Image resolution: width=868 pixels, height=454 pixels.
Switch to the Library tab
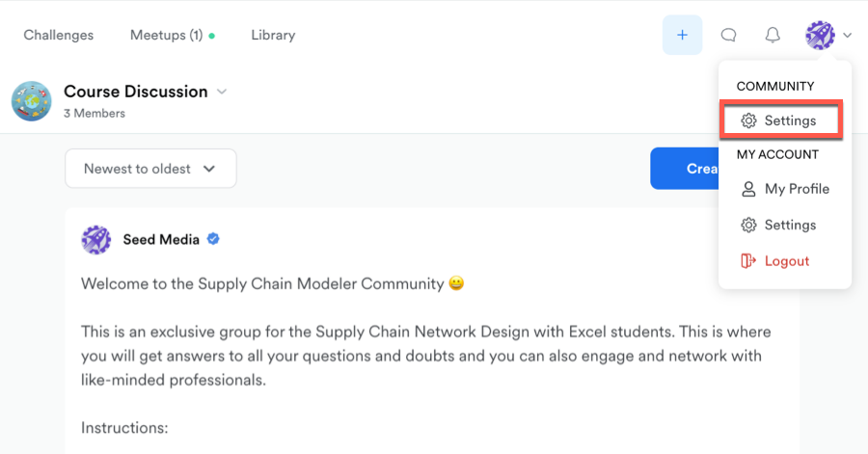coord(273,36)
